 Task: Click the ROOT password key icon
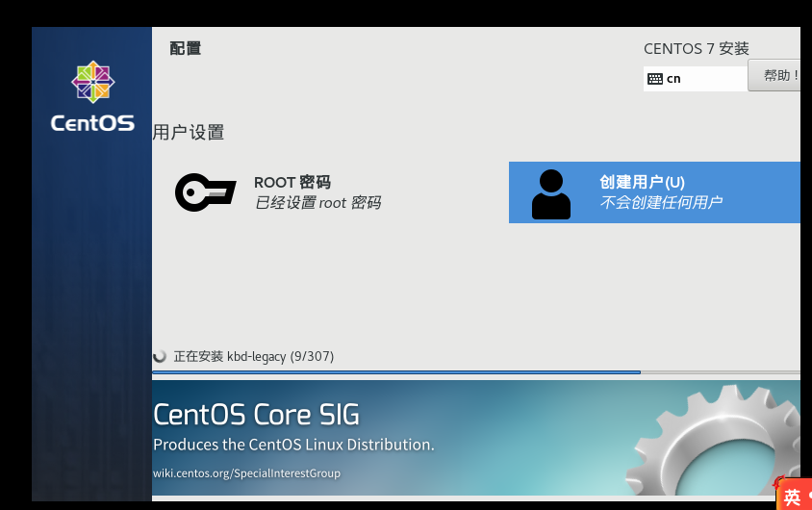click(x=206, y=192)
